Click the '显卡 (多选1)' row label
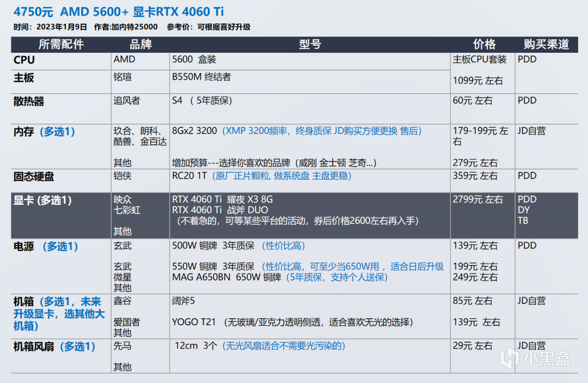The image size is (588, 383). pos(42,200)
